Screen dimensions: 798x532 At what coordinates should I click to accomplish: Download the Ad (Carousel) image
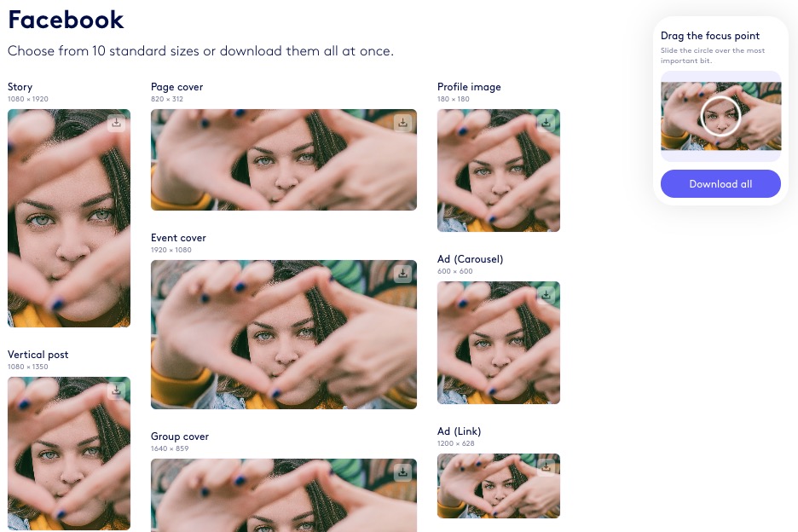[x=546, y=295]
